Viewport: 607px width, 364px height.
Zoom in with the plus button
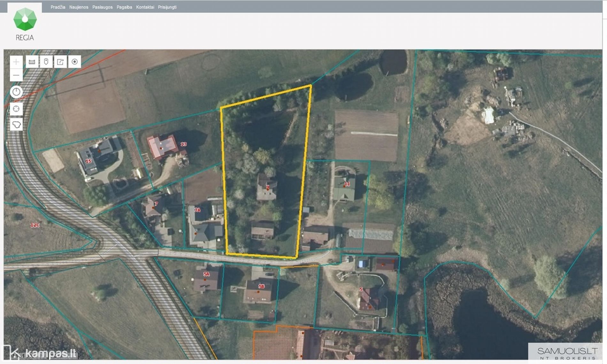16,62
